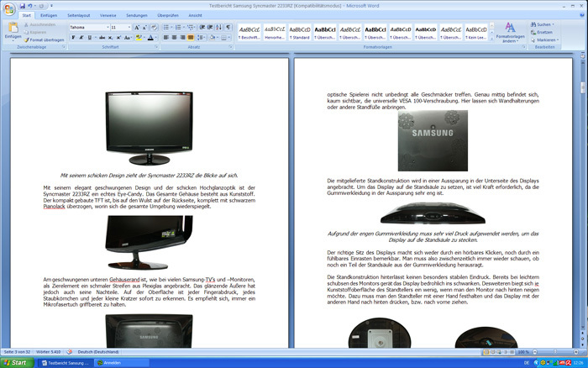Turn off justified alignment
Screen dimensions: 588x368
tap(191, 38)
